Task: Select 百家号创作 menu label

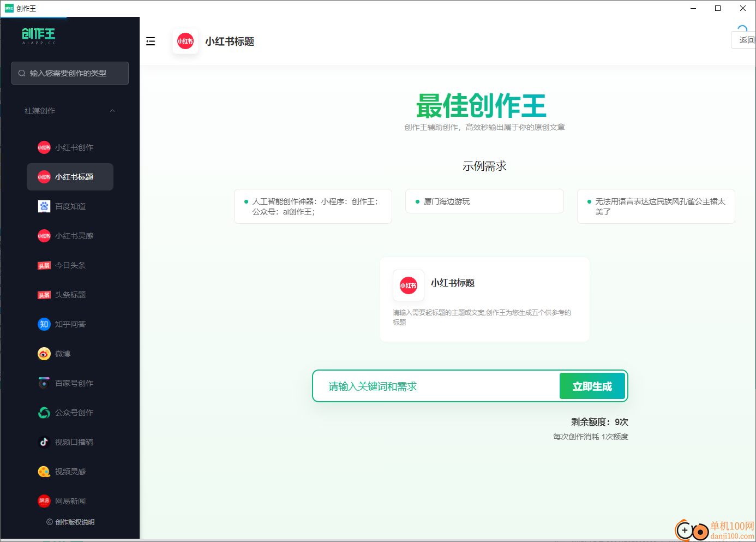Action: tap(74, 383)
